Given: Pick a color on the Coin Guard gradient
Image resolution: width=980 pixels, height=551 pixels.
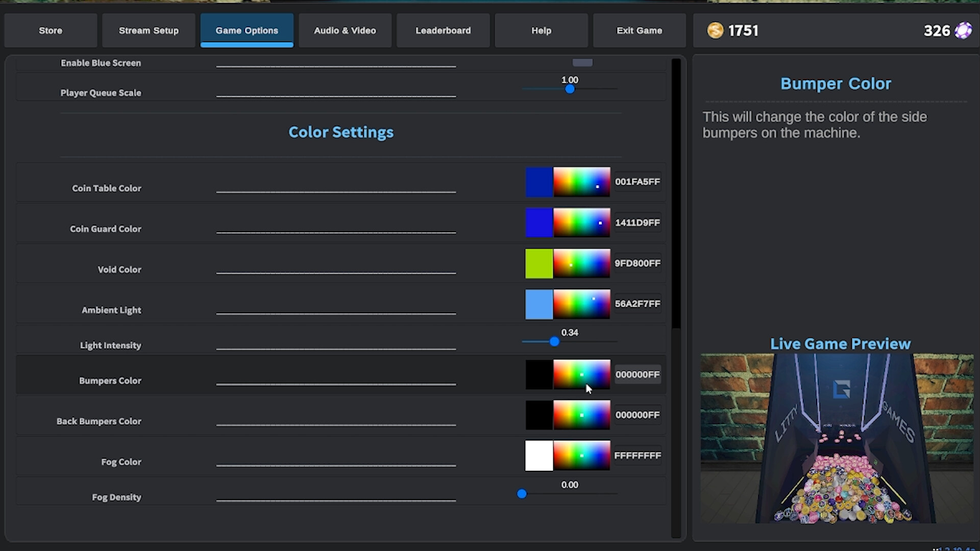Looking at the screenshot, I should click(x=582, y=222).
